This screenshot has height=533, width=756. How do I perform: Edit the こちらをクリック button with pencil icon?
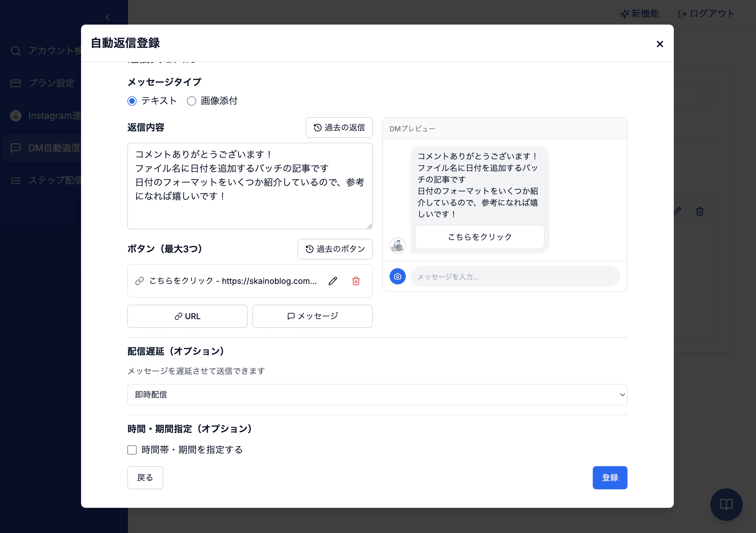(x=333, y=281)
